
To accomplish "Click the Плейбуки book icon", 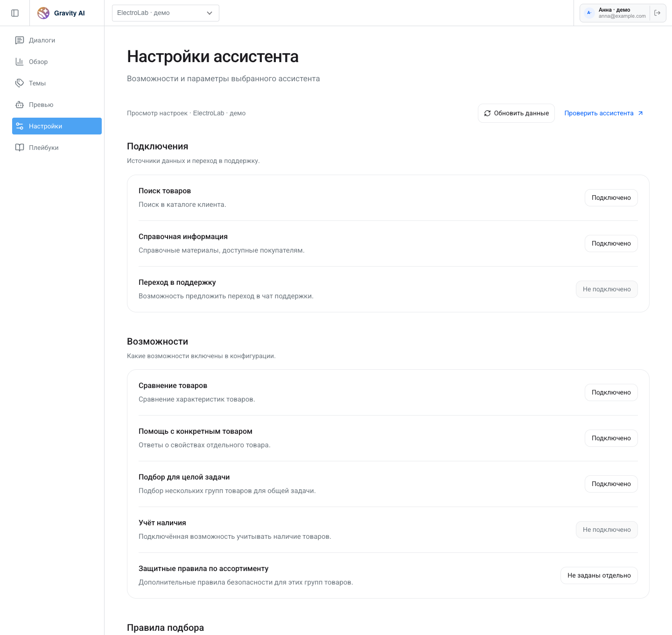I will coord(20,148).
